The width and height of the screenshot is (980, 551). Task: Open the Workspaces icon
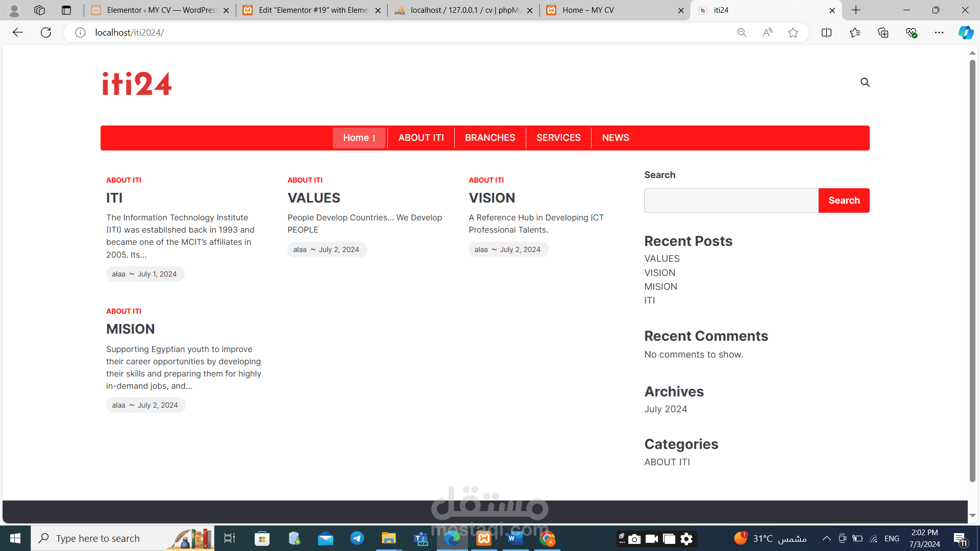tap(39, 10)
